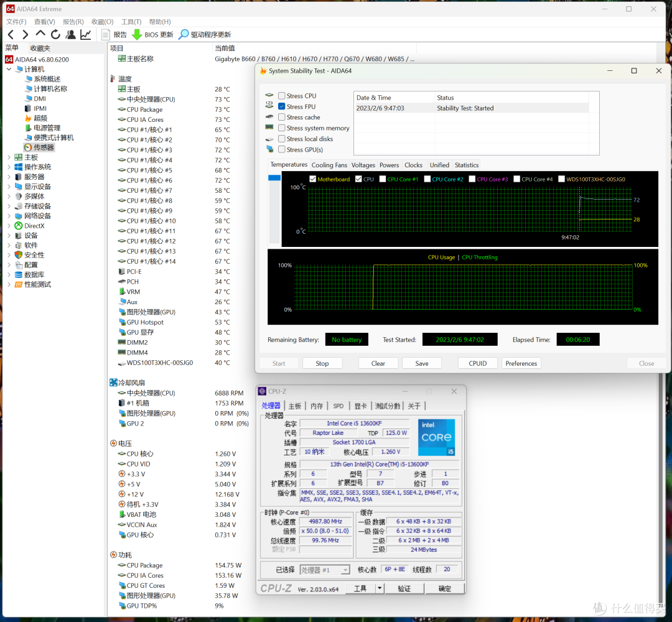Open the 处理器 #1 selection dropdown
The height and width of the screenshot is (622, 672).
pos(345,570)
